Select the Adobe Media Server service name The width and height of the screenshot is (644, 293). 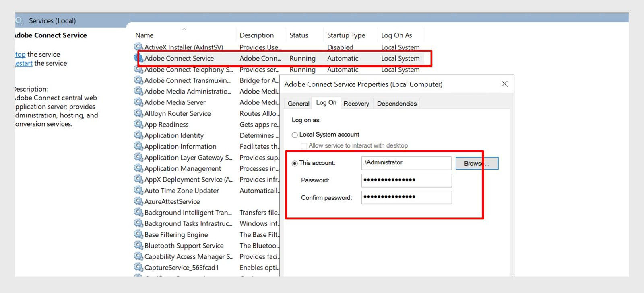175,102
